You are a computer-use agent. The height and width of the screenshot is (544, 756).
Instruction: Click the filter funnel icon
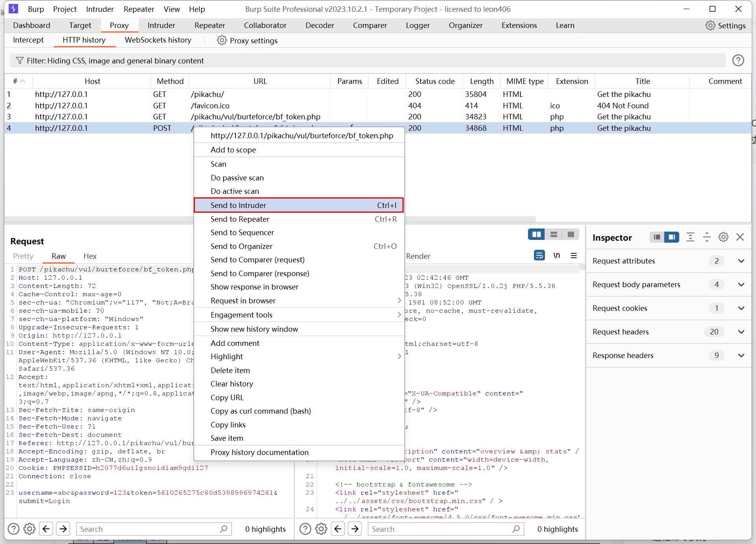point(19,61)
